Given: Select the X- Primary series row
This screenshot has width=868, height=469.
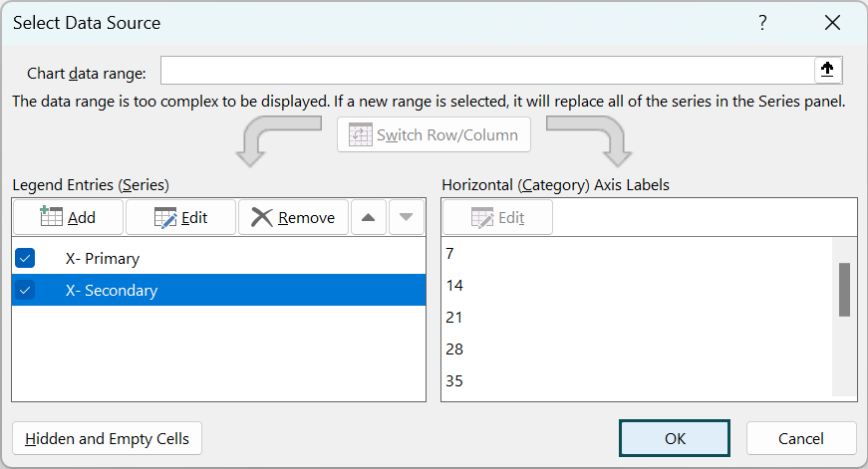Looking at the screenshot, I should click(218, 258).
